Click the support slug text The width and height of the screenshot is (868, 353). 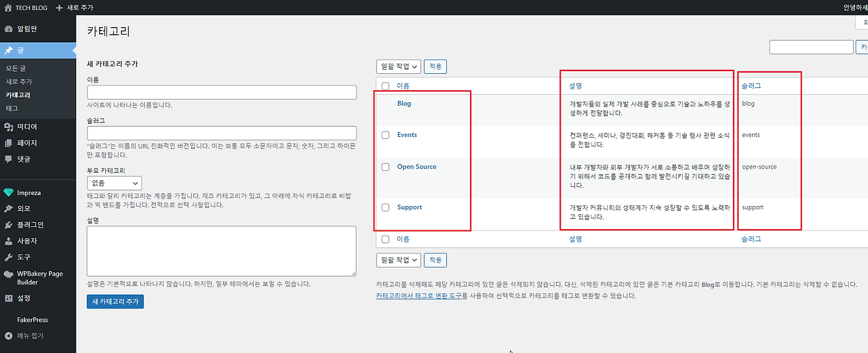tap(753, 207)
